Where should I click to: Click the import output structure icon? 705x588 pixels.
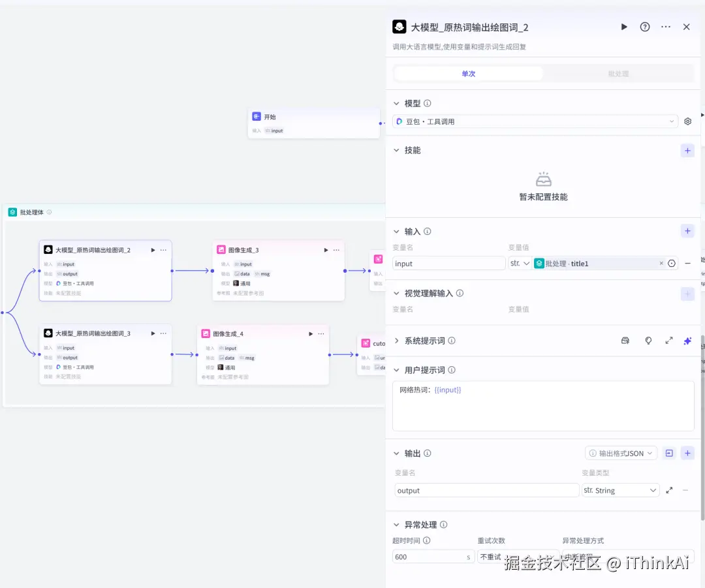[669, 453]
